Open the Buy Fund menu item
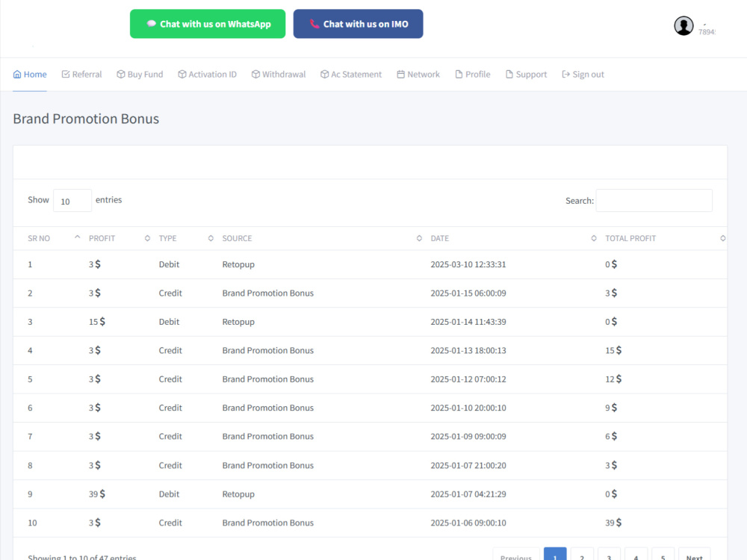The width and height of the screenshot is (747, 560). point(140,74)
